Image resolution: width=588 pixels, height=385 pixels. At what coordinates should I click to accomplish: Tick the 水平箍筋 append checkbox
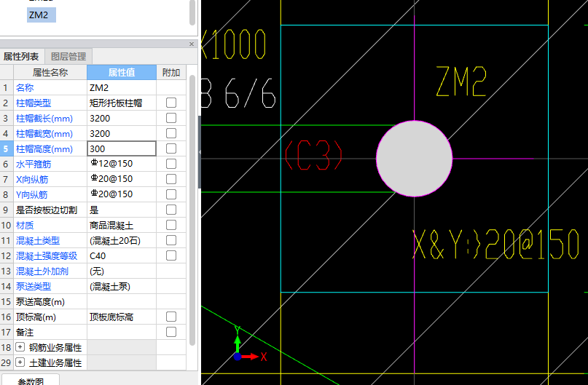[171, 164]
